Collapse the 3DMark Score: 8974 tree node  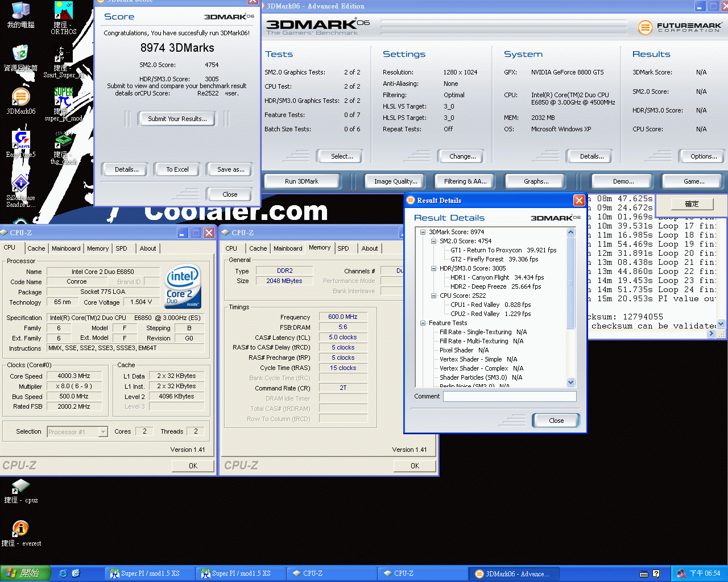(x=423, y=232)
